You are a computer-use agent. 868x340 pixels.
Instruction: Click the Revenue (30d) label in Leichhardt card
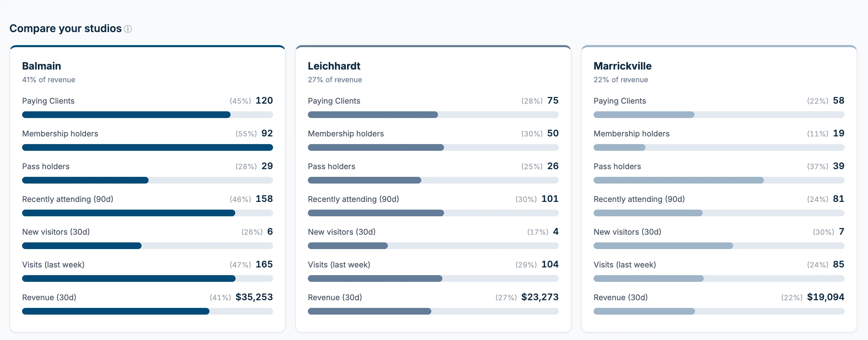[335, 298]
